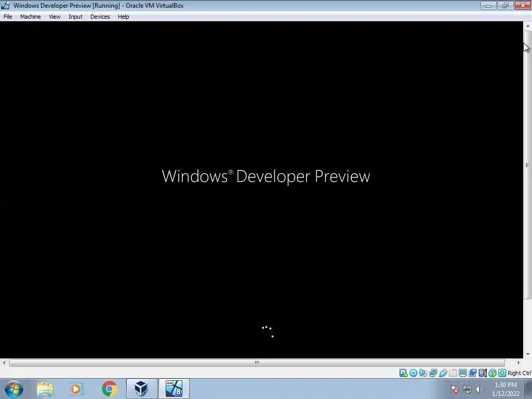This screenshot has height=399, width=532.
Task: Switch to VirtualBox Manager taskbar button
Action: 141,389
